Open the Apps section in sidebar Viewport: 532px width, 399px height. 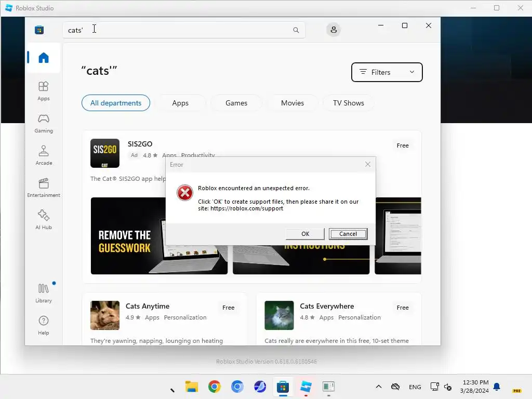point(44,91)
